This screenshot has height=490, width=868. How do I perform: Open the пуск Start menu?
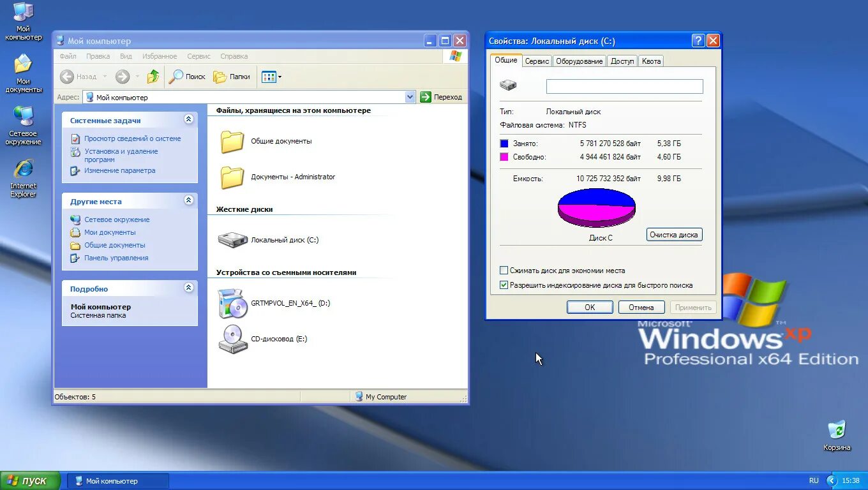tap(30, 481)
